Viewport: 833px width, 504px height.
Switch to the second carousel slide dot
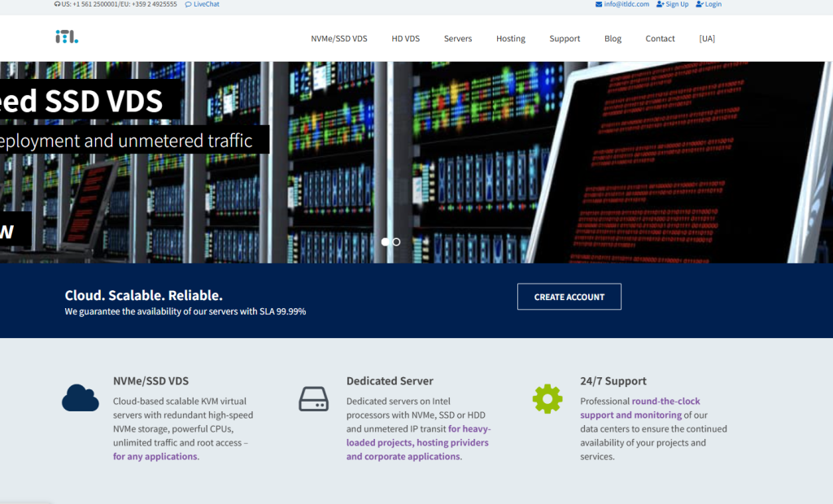tap(396, 241)
